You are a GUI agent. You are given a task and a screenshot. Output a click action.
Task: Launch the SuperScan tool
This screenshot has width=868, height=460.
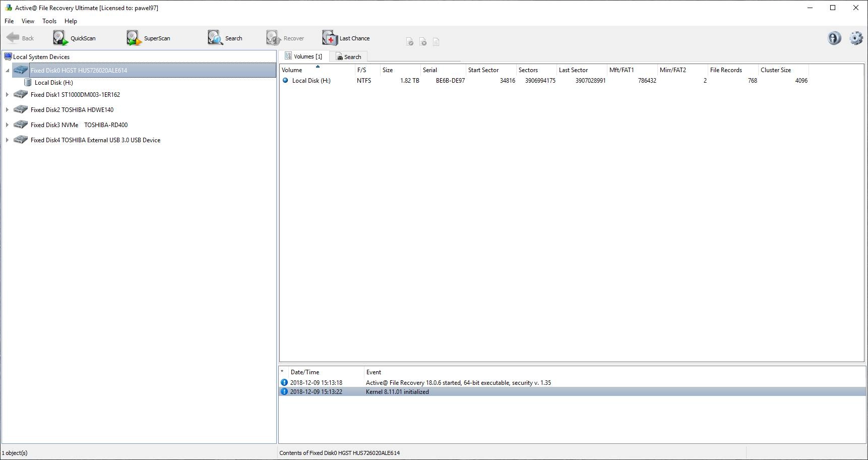[x=148, y=38]
